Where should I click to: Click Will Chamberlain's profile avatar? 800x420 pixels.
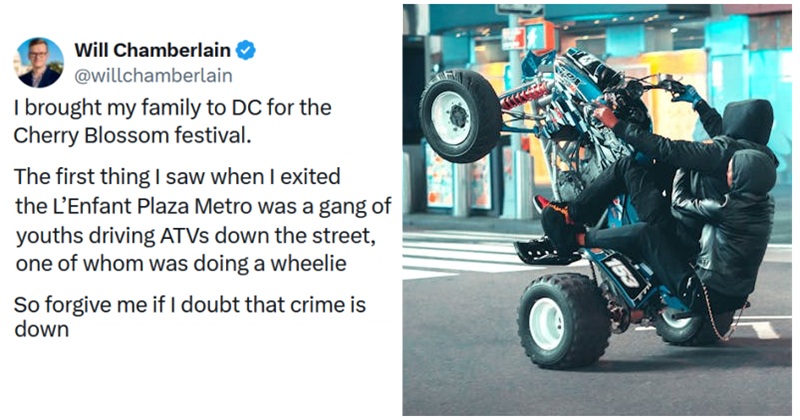40,62
